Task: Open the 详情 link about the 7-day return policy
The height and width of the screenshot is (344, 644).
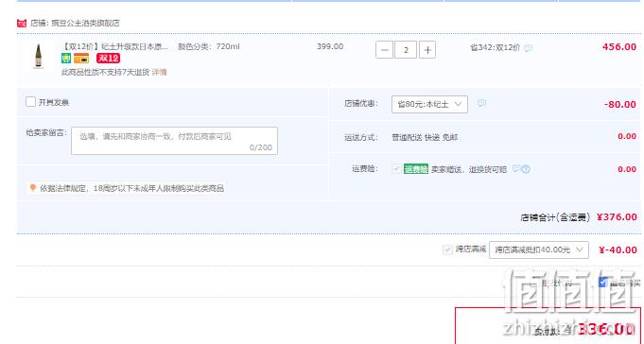Action: tap(160, 72)
